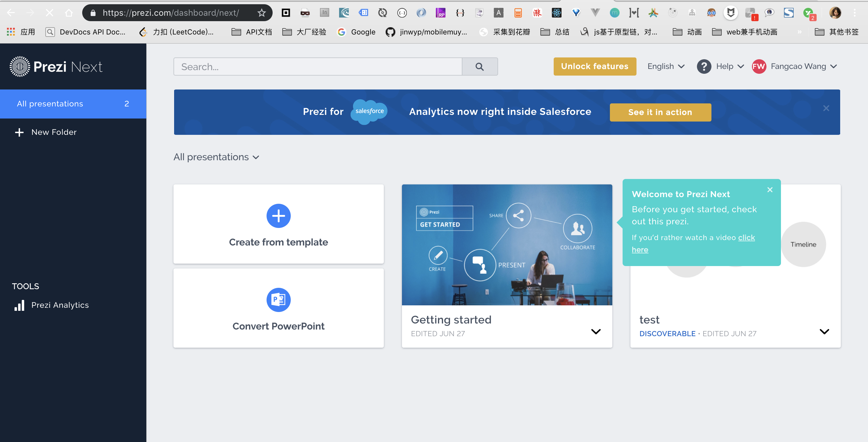Open Prezi Analytics from the sidebar

click(x=60, y=305)
